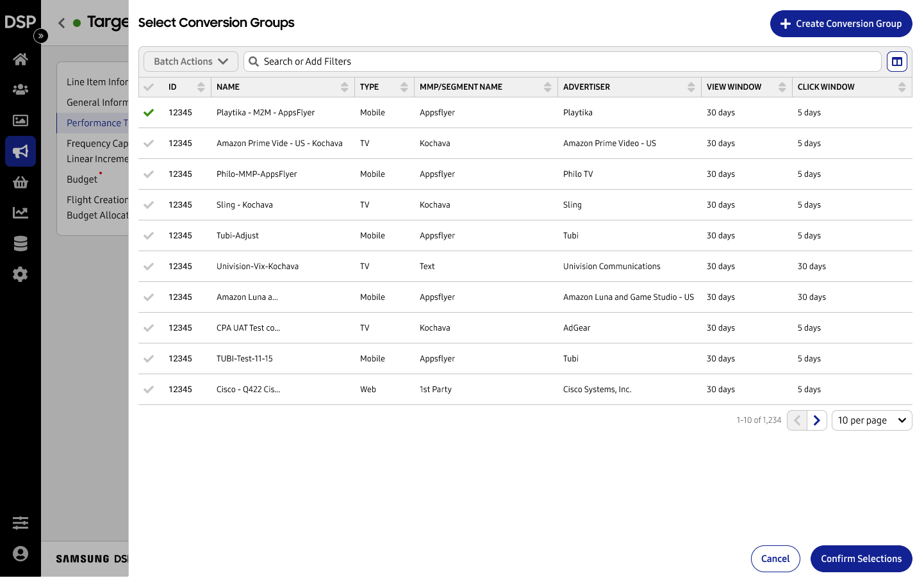
Task: Sort by VIEW WINDOW column arrows
Action: pyautogui.click(x=782, y=87)
